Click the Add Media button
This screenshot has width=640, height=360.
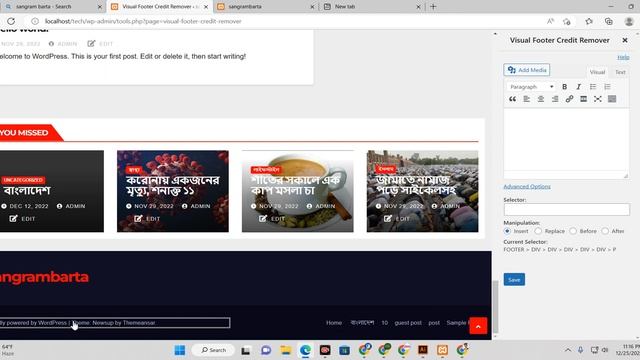click(527, 70)
